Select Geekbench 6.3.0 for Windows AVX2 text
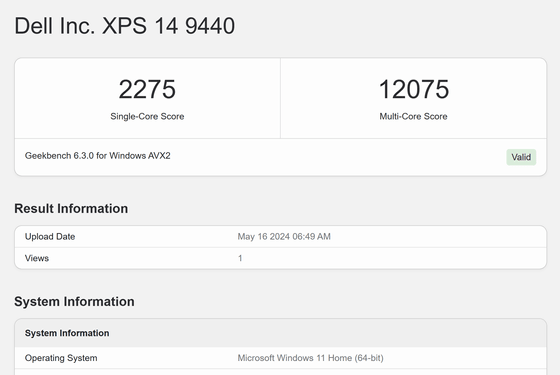560x375 pixels. (x=98, y=156)
